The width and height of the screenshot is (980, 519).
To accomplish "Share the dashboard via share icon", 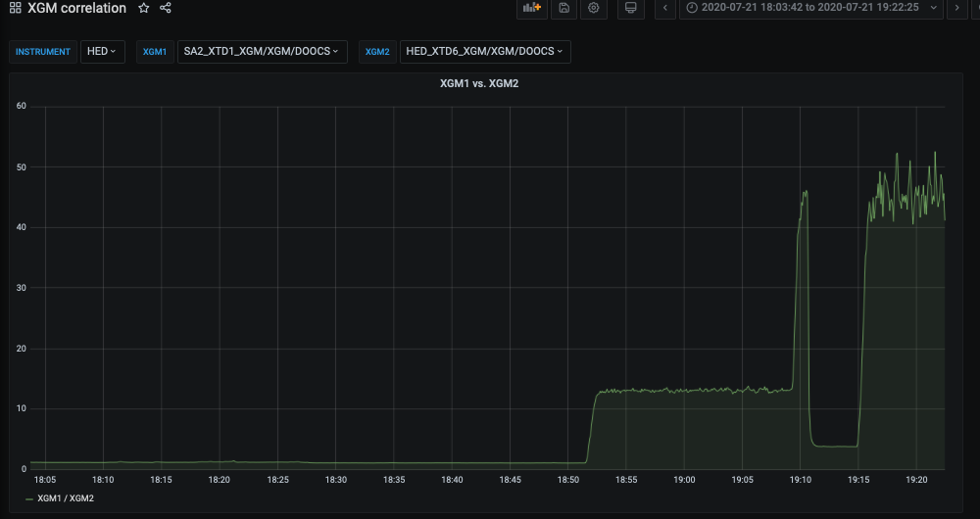I will (x=165, y=8).
